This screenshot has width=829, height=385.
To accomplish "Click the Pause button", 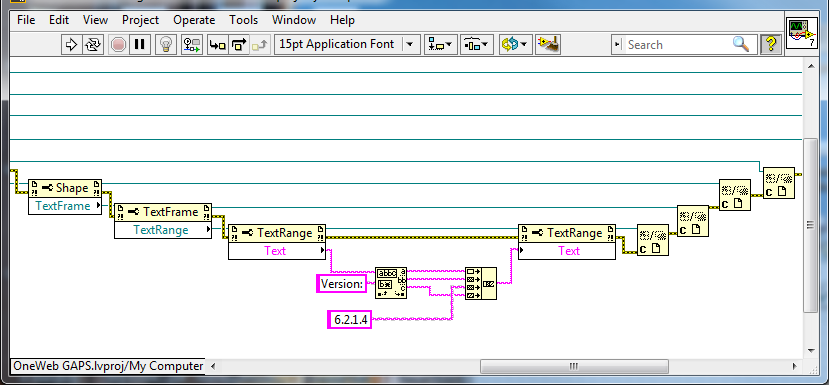I will (x=140, y=44).
